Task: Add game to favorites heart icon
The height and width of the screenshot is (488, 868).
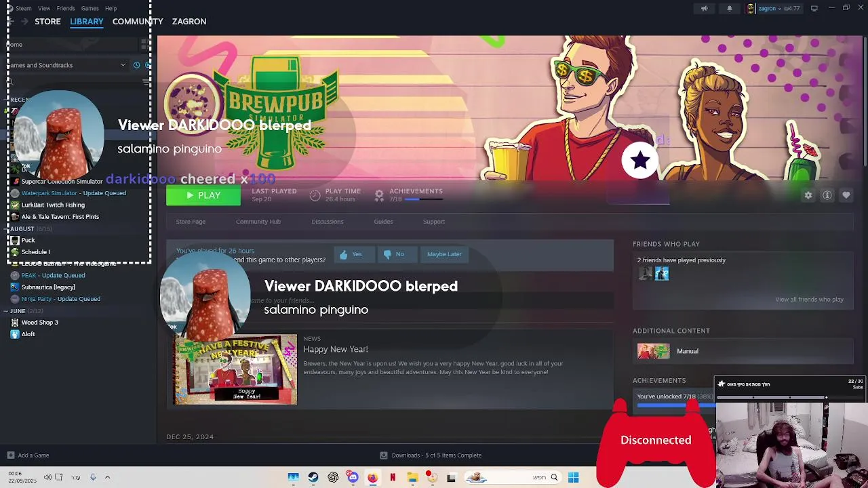Action: pos(846,195)
